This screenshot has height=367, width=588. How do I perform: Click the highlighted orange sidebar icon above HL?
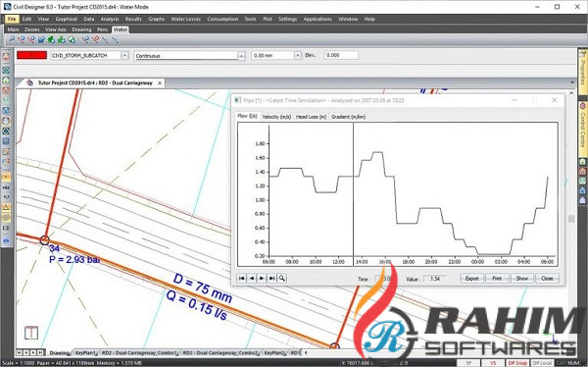tap(6, 177)
